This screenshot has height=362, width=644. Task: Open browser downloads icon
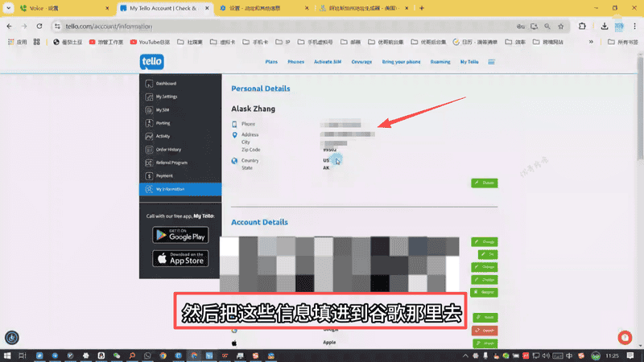[605, 27]
